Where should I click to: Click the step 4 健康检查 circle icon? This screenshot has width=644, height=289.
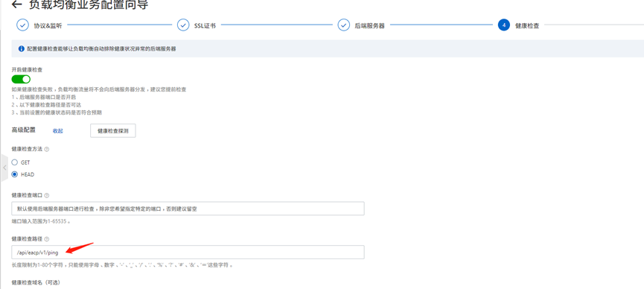coord(503,25)
